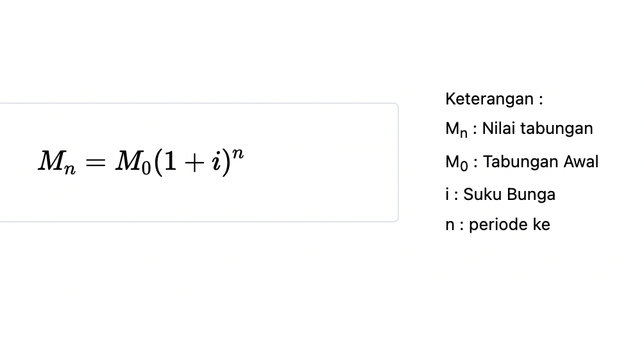
Task: Click the 'Tabungan Awal' description text
Action: [x=541, y=162]
